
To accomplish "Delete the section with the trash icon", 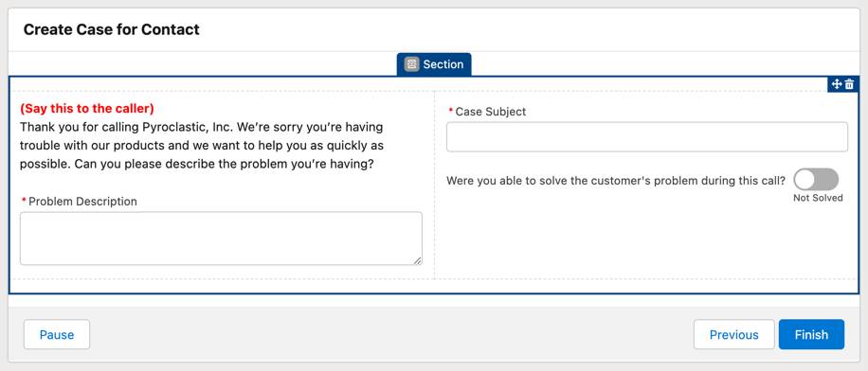I will coord(849,84).
